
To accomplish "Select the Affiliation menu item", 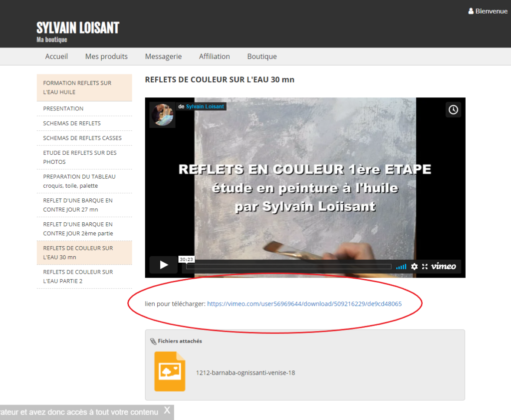I will pyautogui.click(x=215, y=56).
